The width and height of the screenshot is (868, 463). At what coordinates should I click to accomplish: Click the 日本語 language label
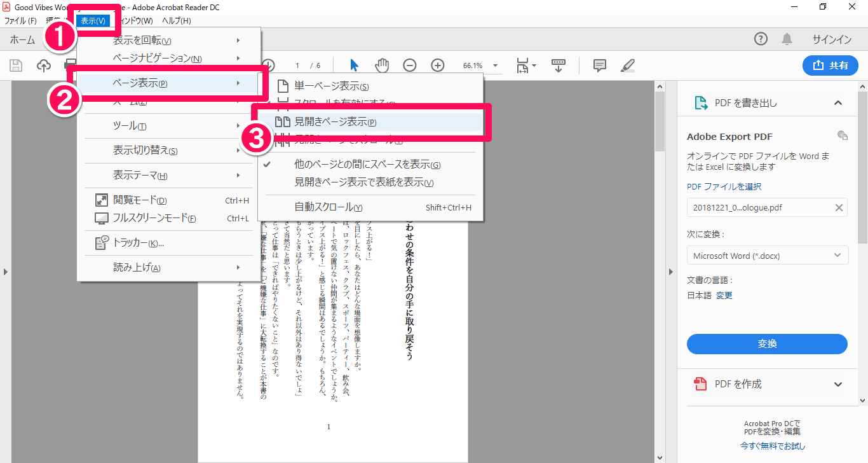click(x=699, y=295)
